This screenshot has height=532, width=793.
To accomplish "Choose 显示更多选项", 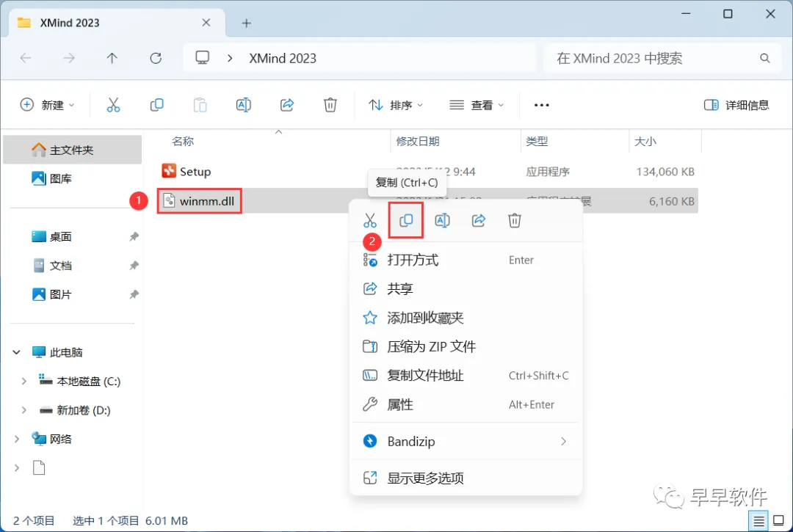I will click(466, 478).
